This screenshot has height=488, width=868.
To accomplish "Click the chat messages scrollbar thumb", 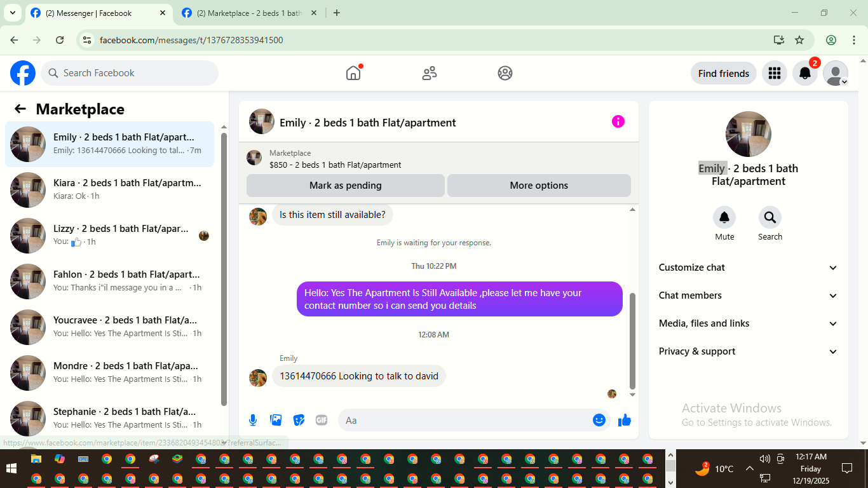I will 632,341.
